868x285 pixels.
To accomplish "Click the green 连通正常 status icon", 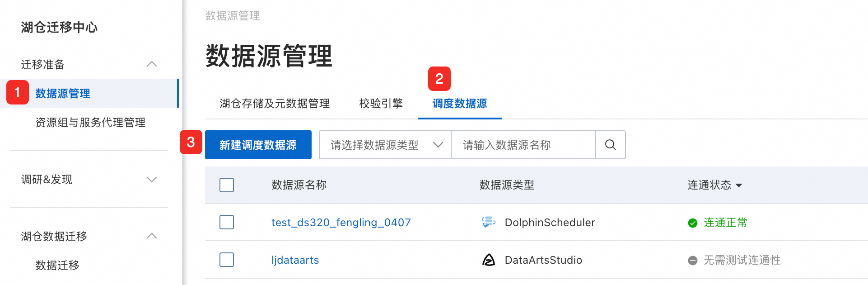I will [692, 223].
